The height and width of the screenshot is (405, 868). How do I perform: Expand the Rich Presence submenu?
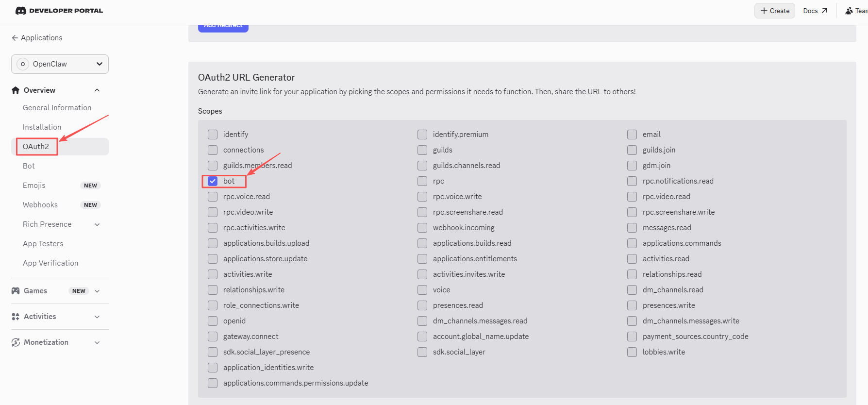[97, 224]
